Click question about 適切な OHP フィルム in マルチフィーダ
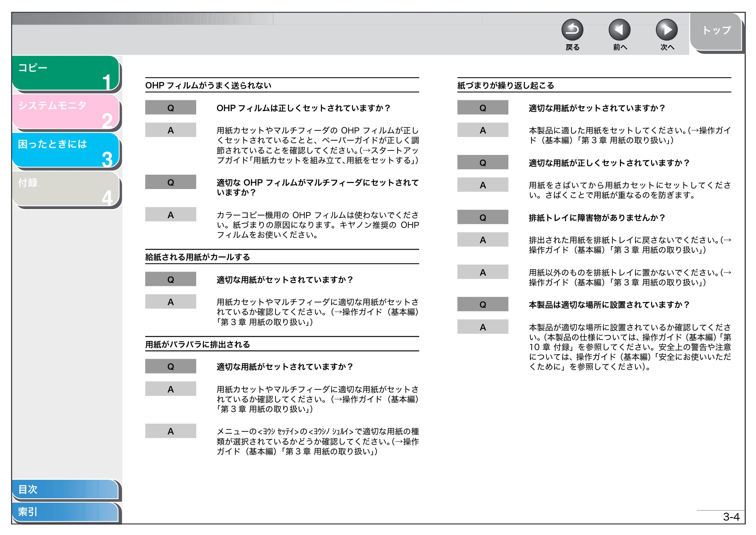Viewport: 756px width, 535px height. click(318, 188)
